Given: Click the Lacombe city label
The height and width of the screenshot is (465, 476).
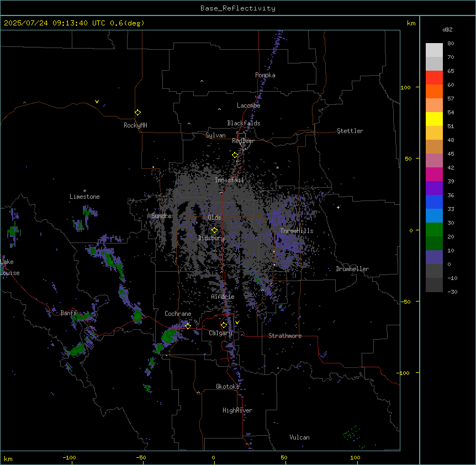Looking at the screenshot, I should [x=248, y=105].
